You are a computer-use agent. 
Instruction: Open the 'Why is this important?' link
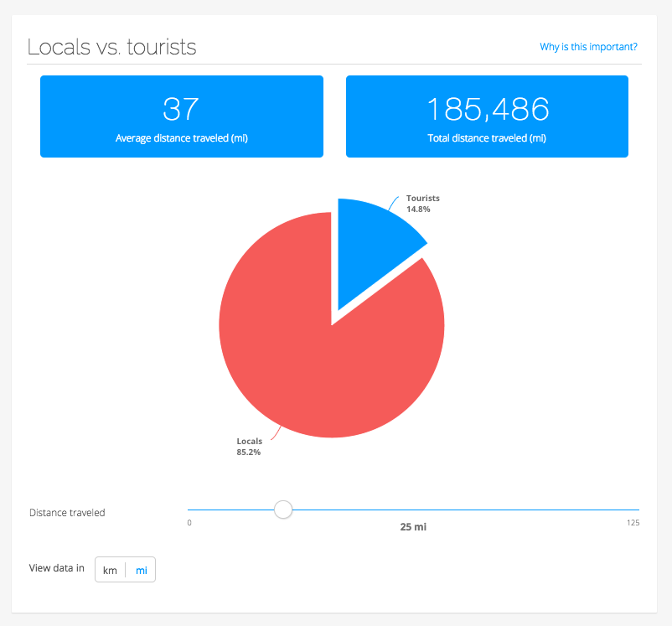click(588, 47)
